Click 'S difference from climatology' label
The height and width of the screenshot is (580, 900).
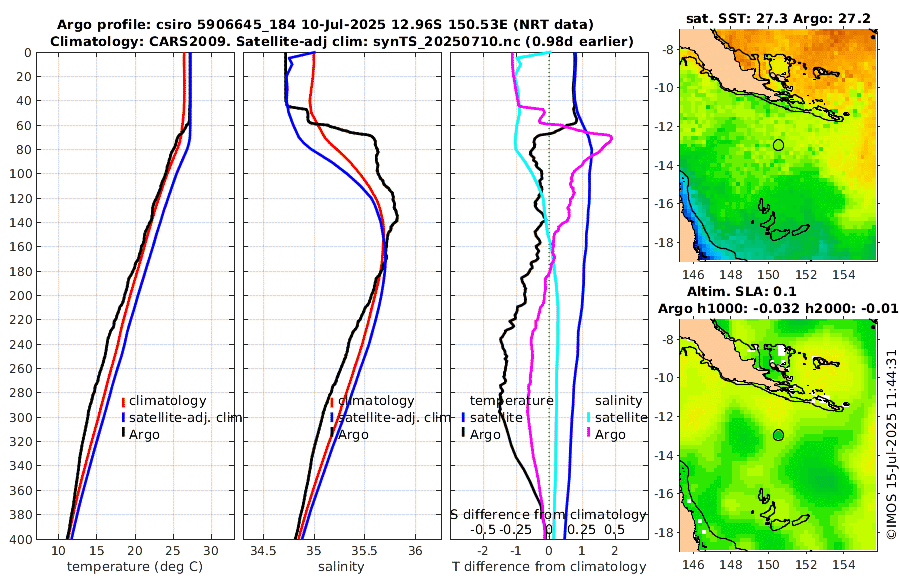(548, 514)
